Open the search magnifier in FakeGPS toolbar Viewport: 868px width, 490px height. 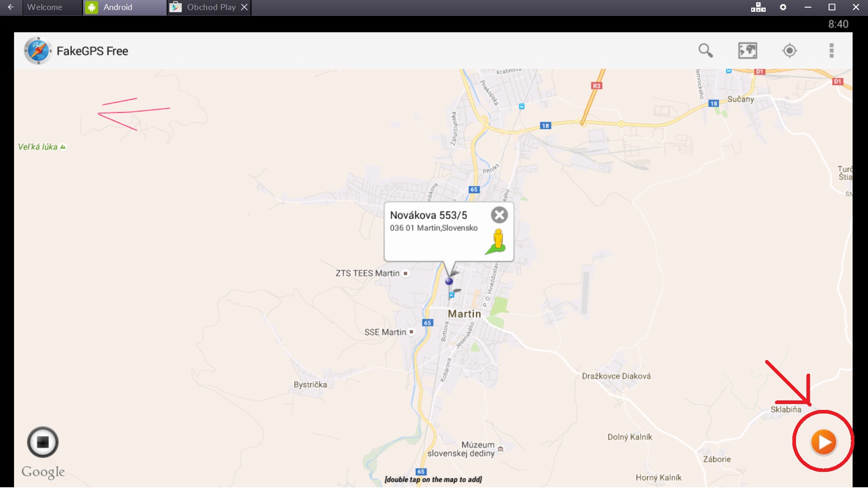(705, 51)
